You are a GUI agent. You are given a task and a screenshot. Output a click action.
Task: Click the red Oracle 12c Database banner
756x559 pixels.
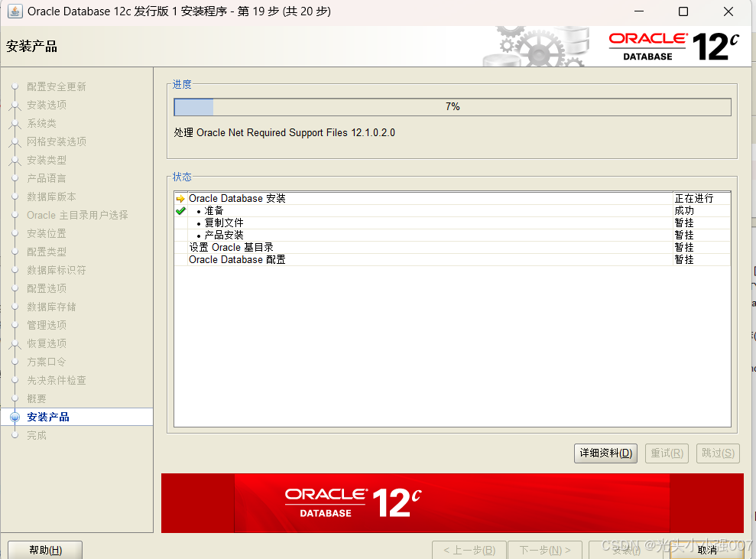pyautogui.click(x=453, y=503)
